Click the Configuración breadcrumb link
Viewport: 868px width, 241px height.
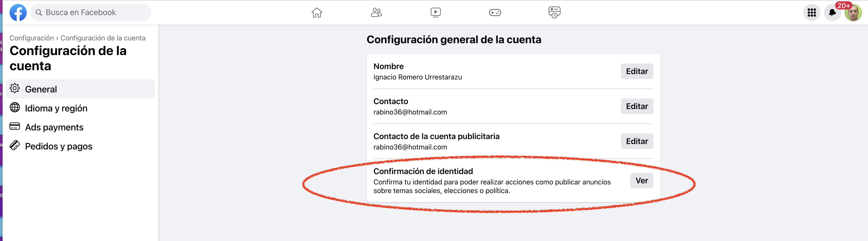click(x=32, y=38)
